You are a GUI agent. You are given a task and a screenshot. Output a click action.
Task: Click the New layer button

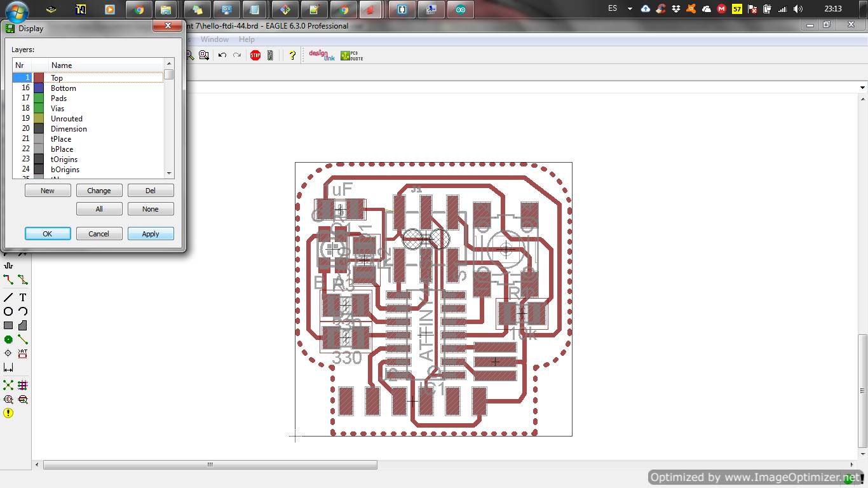point(48,191)
